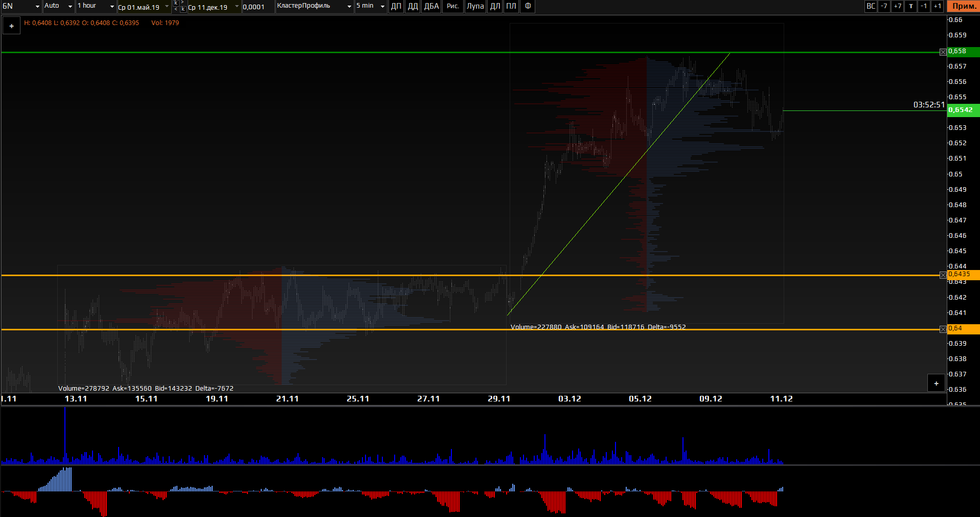
Task: Click the ДД toolbar button
Action: coord(413,6)
